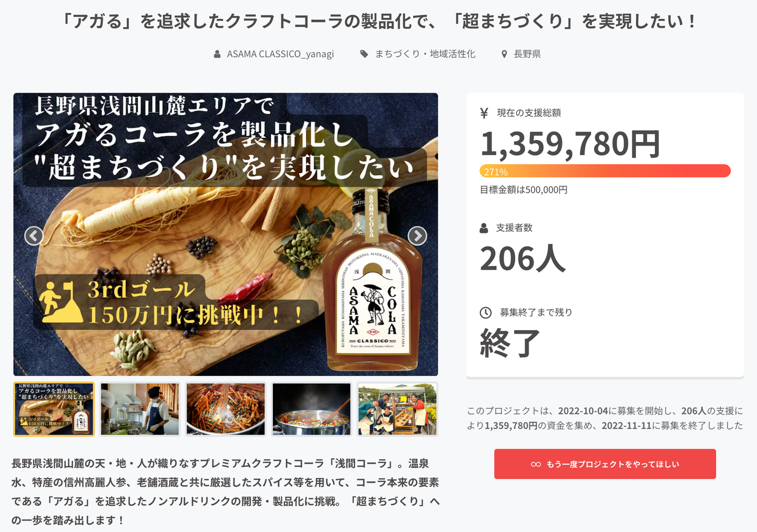Open the まちづくり・地域活性化 category link
757x532 pixels.
(425, 54)
